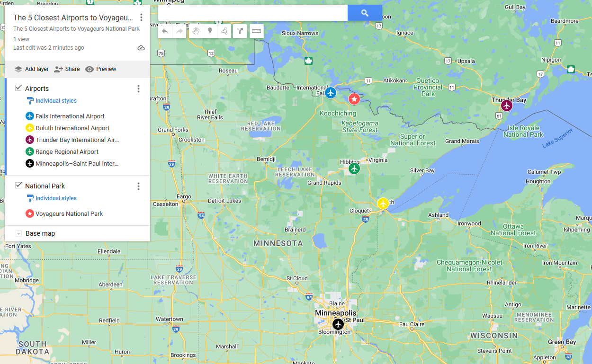Select the measure distances ruler tool

coord(256,31)
